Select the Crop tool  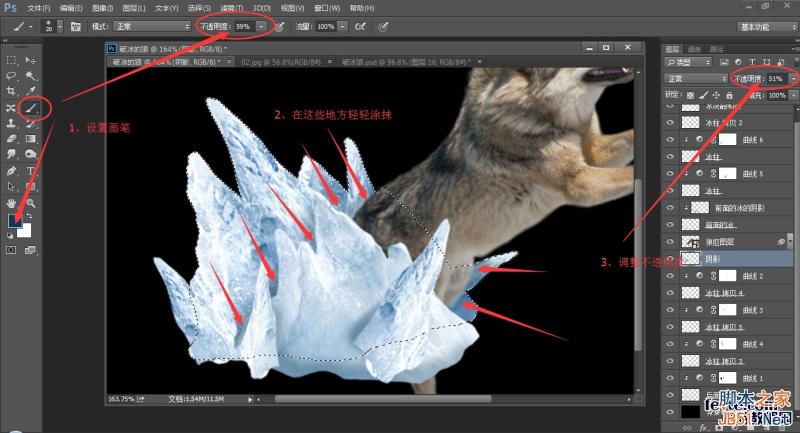[11, 92]
